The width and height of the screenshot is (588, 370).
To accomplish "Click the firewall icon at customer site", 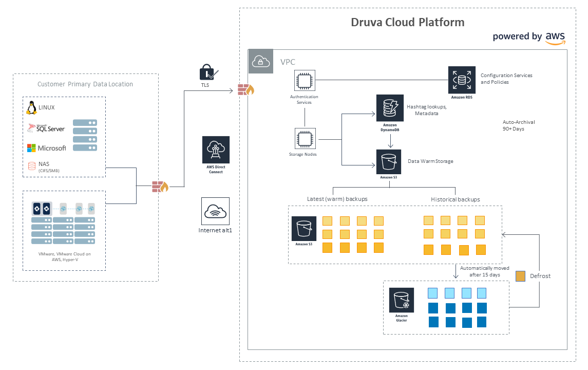I will point(160,187).
